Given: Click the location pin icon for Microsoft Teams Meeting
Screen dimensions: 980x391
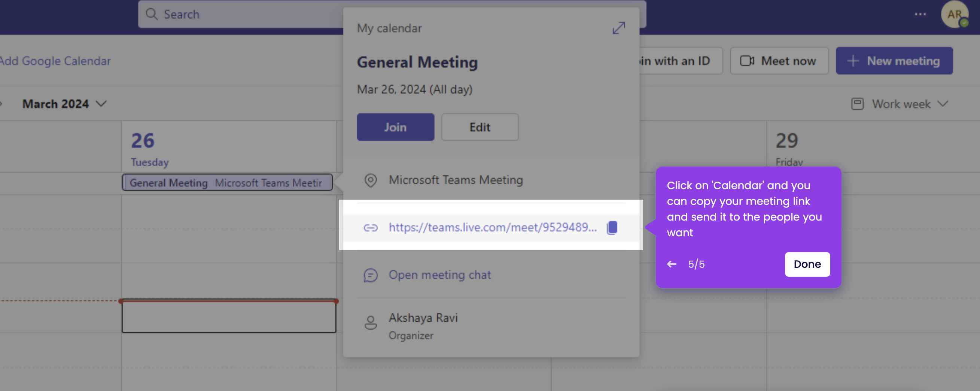Looking at the screenshot, I should [370, 180].
